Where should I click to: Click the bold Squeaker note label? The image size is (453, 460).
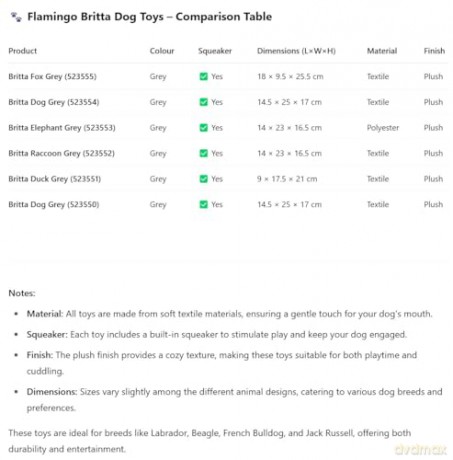pyautogui.click(x=47, y=334)
